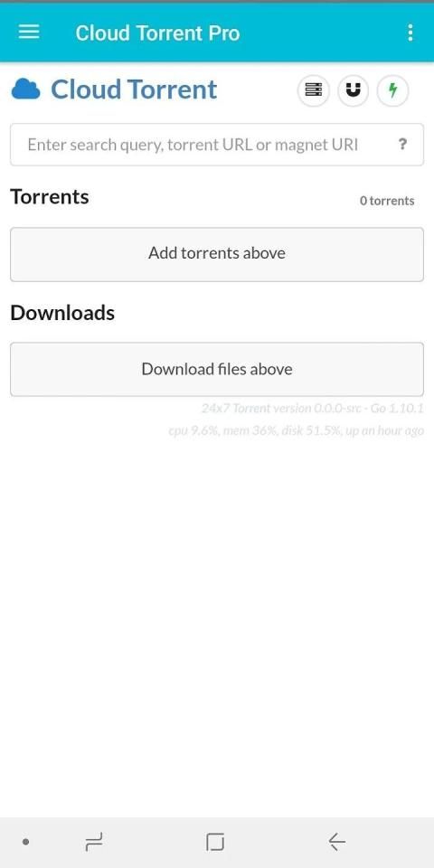Click the blue cloud logo icon
This screenshot has width=434, height=868.
(25, 90)
